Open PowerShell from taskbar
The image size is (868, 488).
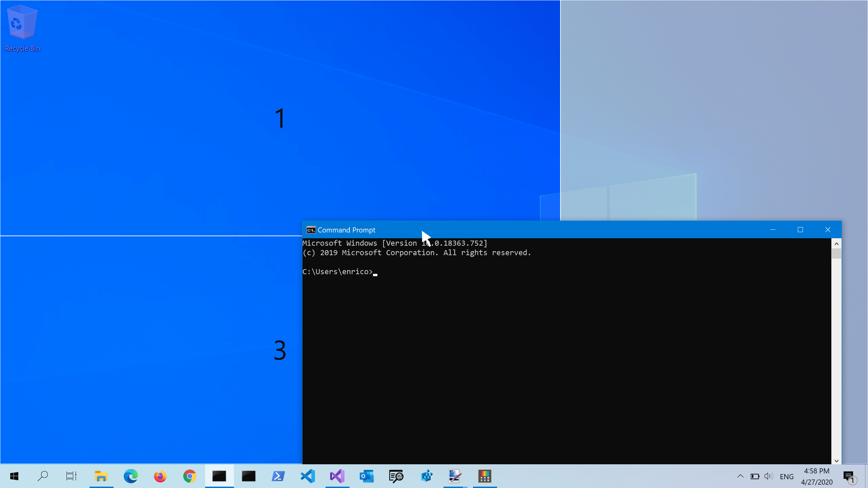coord(278,476)
